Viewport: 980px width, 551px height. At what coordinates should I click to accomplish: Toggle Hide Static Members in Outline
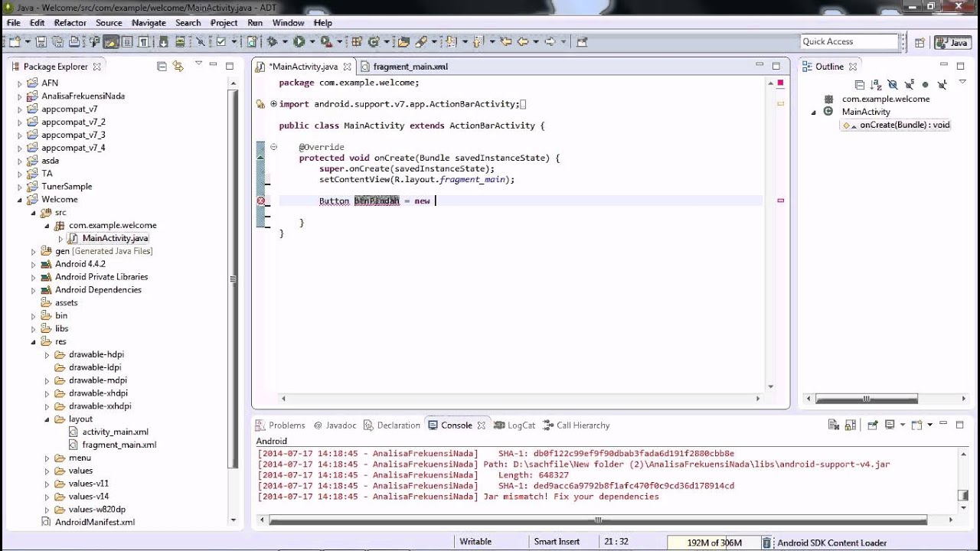click(x=909, y=85)
